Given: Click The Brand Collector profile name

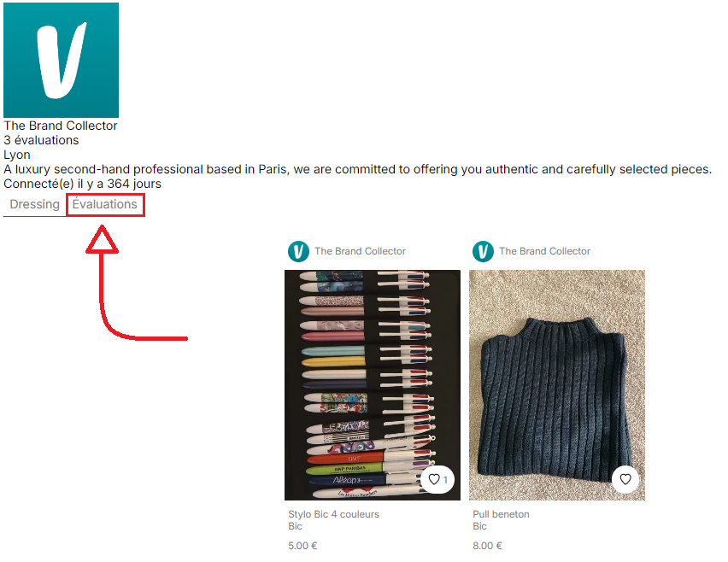Looking at the screenshot, I should coord(61,126).
